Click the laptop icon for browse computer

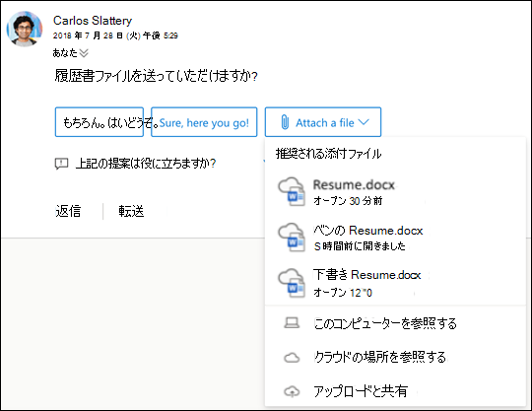point(292,323)
